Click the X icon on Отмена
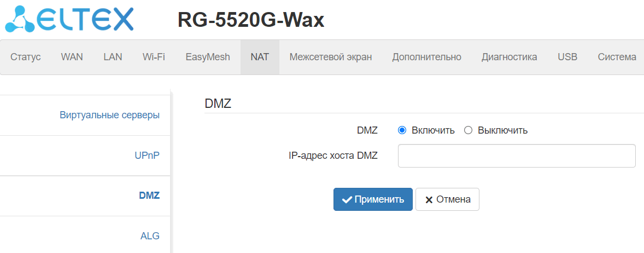Viewport: 644px width, 253px height. pyautogui.click(x=429, y=200)
